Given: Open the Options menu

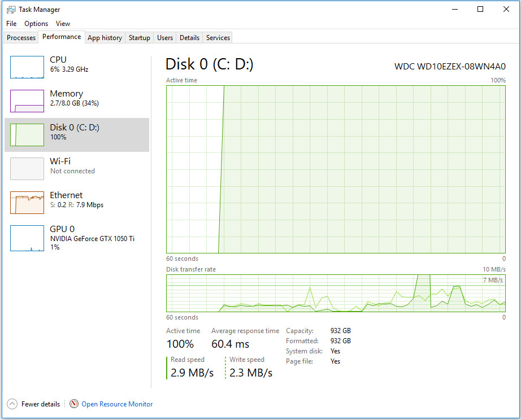Looking at the screenshot, I should click(x=36, y=24).
